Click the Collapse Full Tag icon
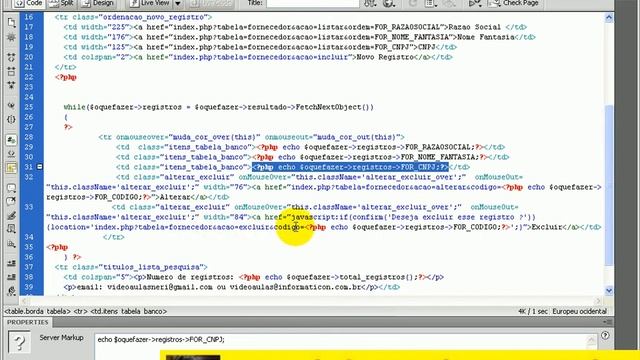Image resolution: width=640 pixels, height=360 pixels. click(11, 58)
